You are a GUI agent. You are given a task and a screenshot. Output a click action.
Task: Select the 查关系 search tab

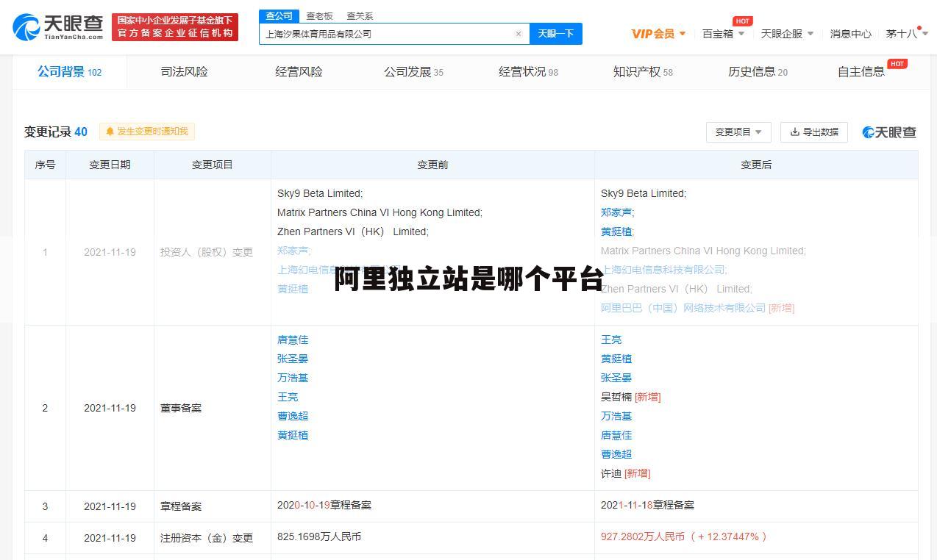(360, 15)
